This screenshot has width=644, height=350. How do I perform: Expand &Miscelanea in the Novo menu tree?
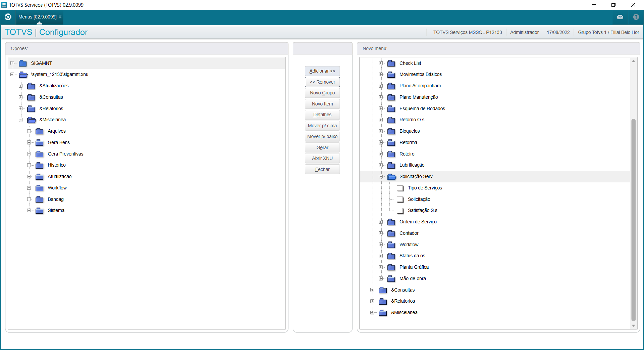coord(372,312)
